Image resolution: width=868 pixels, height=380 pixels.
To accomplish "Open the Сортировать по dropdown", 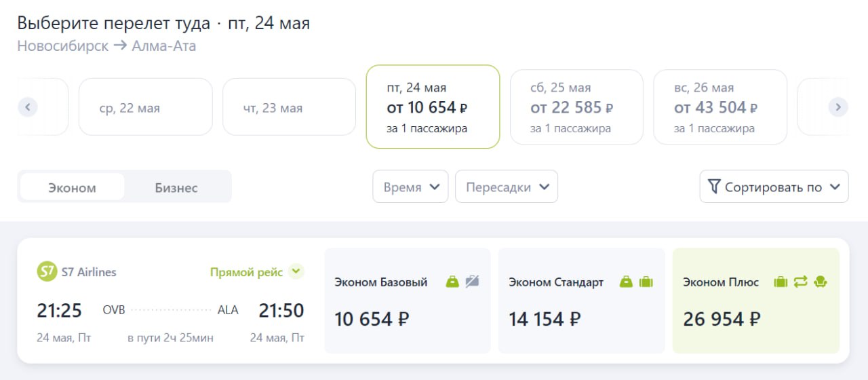I will pyautogui.click(x=774, y=187).
